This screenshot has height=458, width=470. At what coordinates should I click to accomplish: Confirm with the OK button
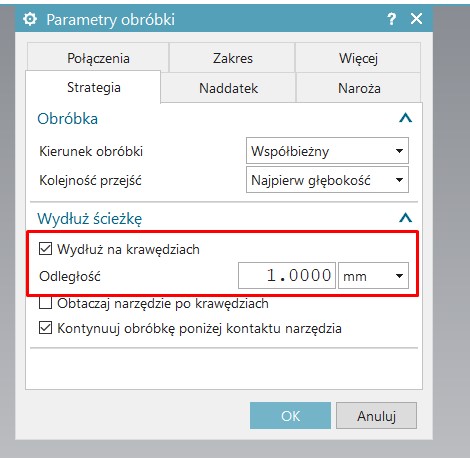coord(290,416)
